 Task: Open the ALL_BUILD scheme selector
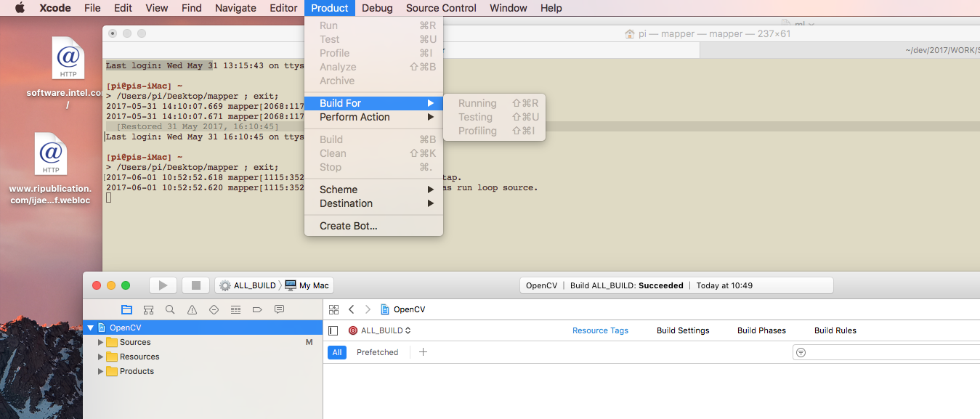coord(248,285)
